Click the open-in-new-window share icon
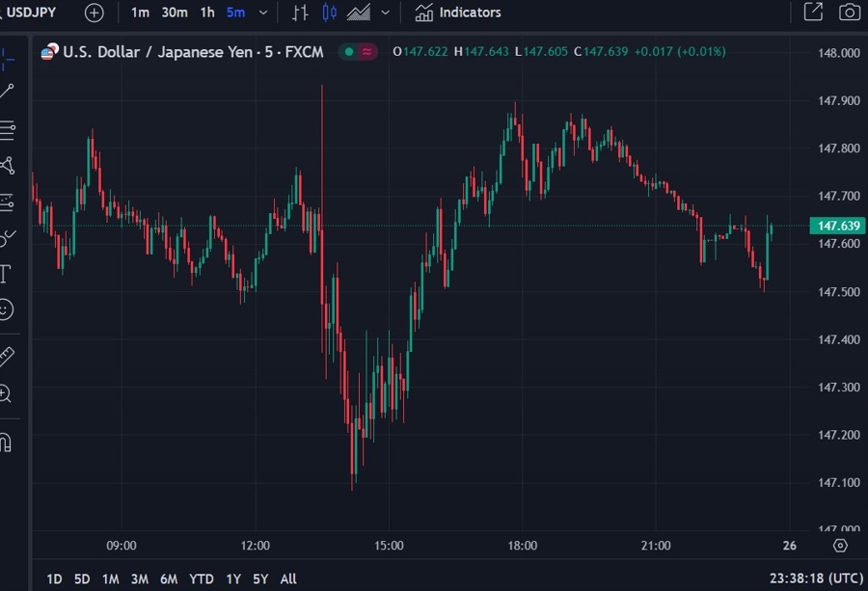Viewport: 868px width, 591px height. point(813,12)
